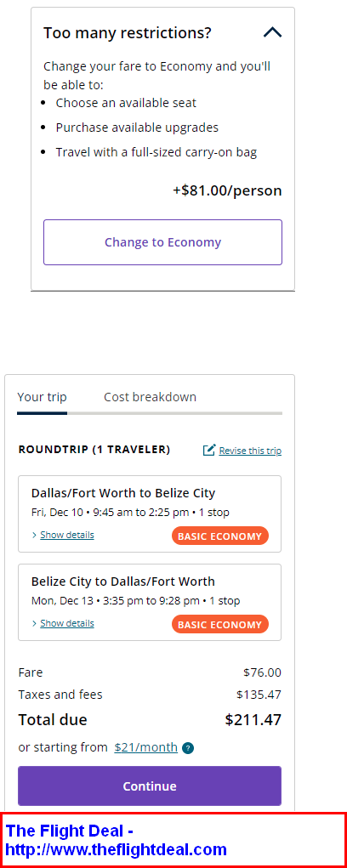Switch to the Cost breakdown tab
The image size is (347, 868).
[x=150, y=397]
